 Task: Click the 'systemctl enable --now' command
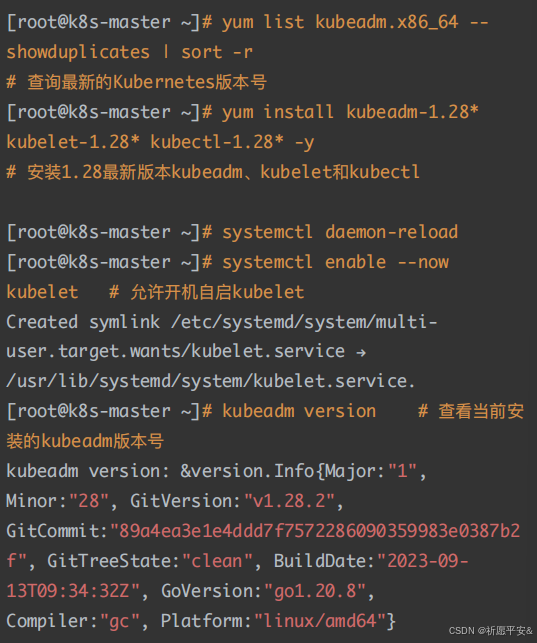point(335,262)
